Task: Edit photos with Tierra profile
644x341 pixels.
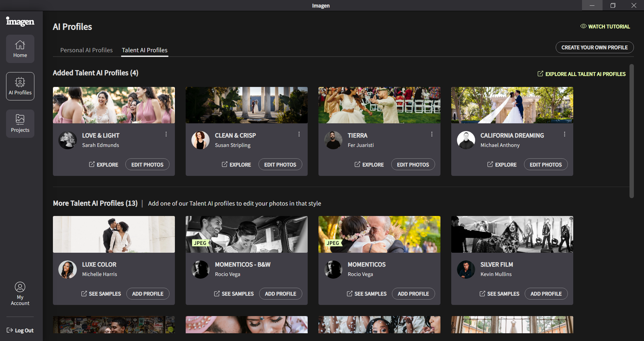Action: (x=413, y=164)
